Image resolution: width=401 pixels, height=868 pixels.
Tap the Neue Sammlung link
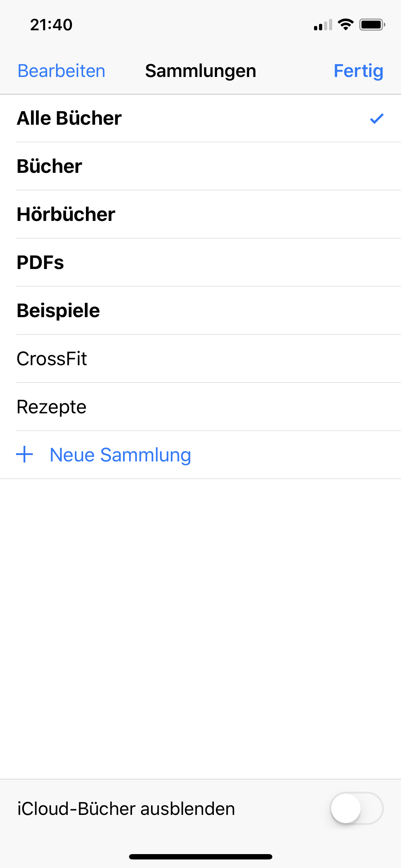click(x=120, y=455)
